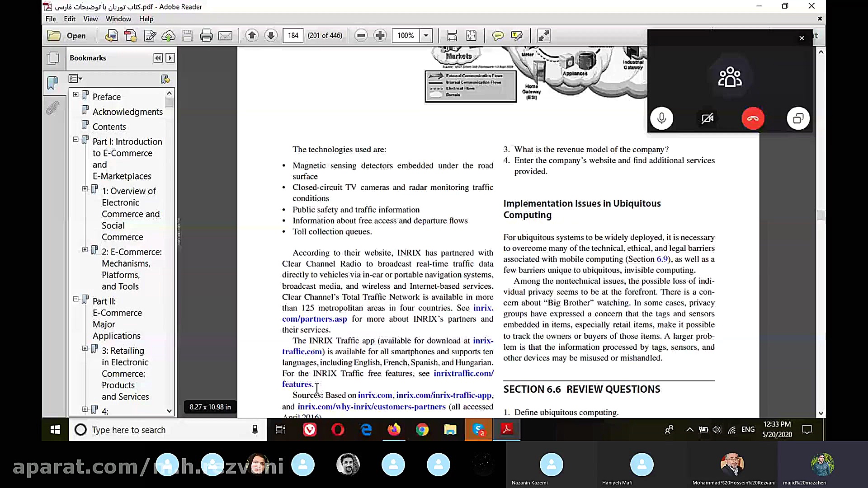Follow the Section 6.9 cross-reference link
Screen dimensions: 868x488
coord(662,259)
